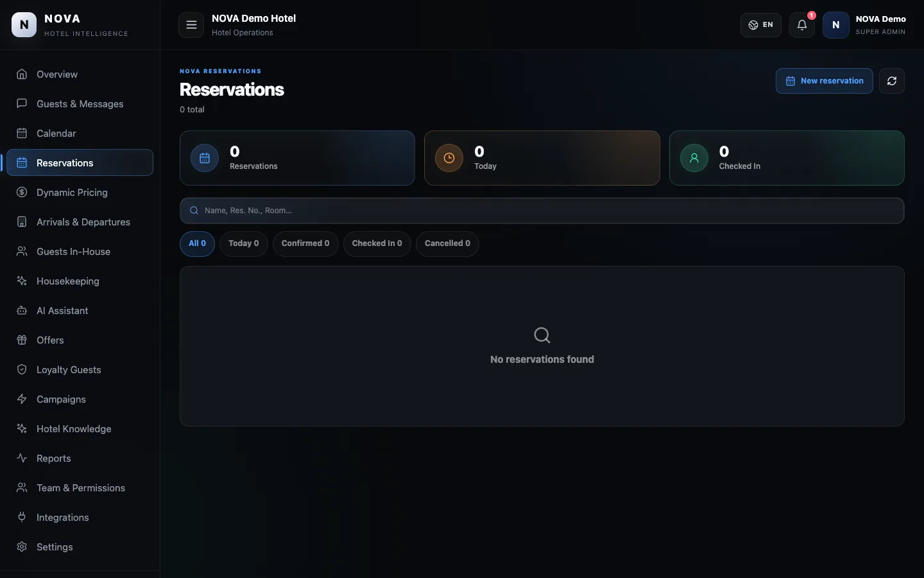Click the Guests In-House people icon
Image resolution: width=924 pixels, height=578 pixels.
[x=22, y=251]
